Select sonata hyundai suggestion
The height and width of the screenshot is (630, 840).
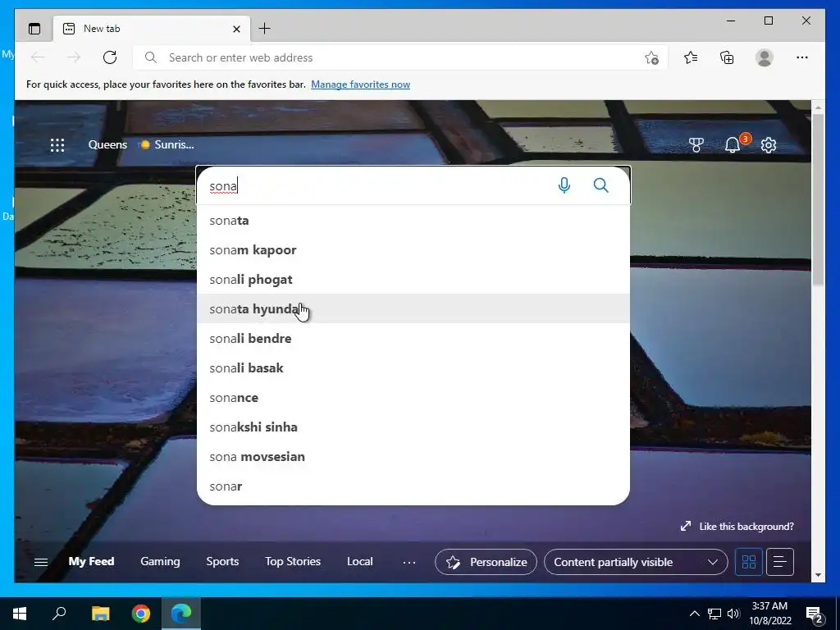(x=413, y=308)
